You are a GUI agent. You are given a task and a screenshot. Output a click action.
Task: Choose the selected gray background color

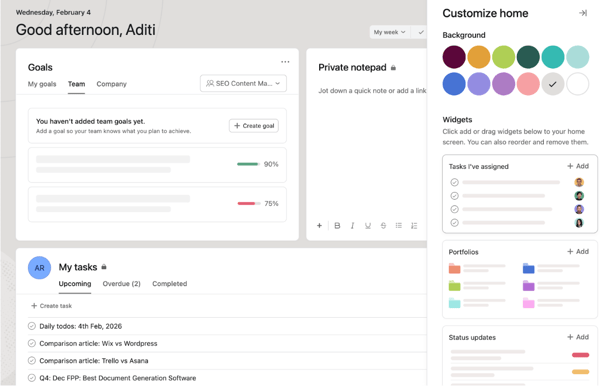pos(553,84)
